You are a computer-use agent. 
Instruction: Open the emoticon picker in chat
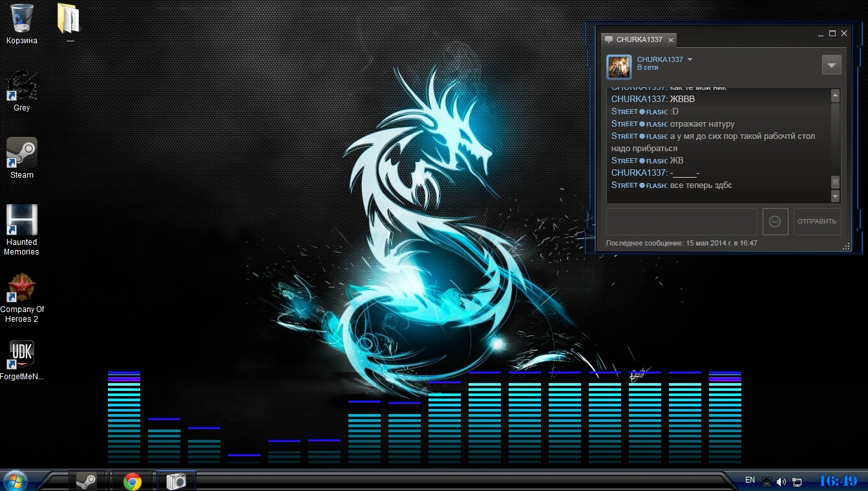775,222
